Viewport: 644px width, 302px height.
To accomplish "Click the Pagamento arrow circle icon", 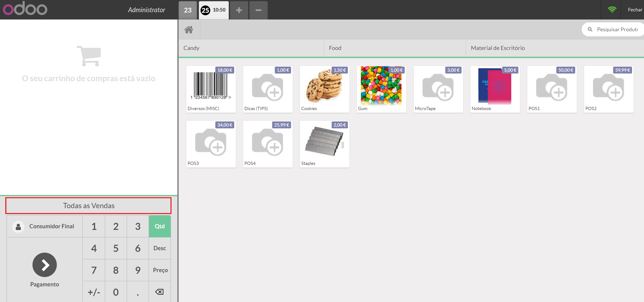I will pos(44,265).
